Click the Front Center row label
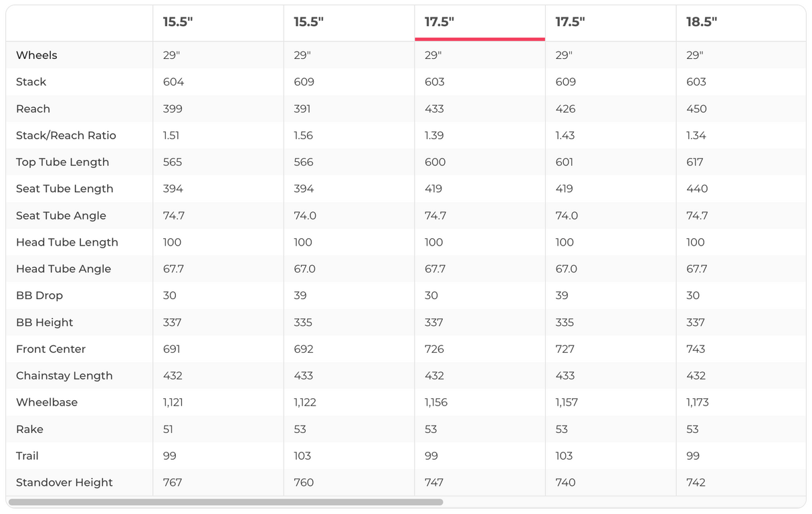 click(x=51, y=349)
